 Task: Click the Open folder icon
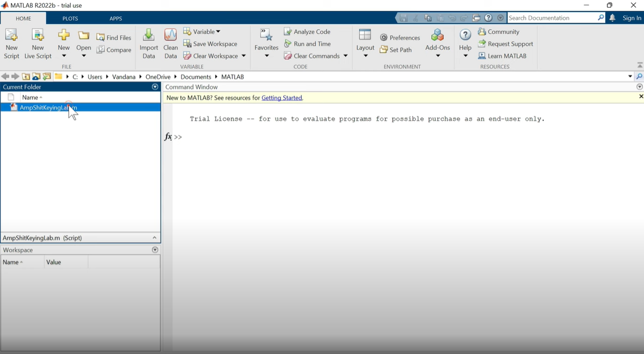tap(84, 36)
